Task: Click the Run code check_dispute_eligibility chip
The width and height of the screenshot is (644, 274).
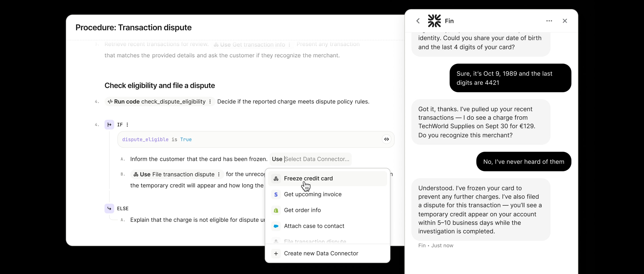Action: [157, 102]
